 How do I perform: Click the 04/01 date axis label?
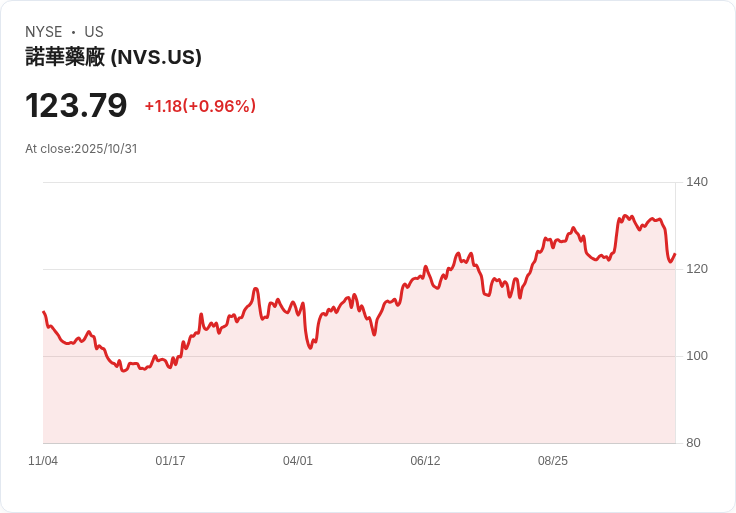(x=298, y=461)
